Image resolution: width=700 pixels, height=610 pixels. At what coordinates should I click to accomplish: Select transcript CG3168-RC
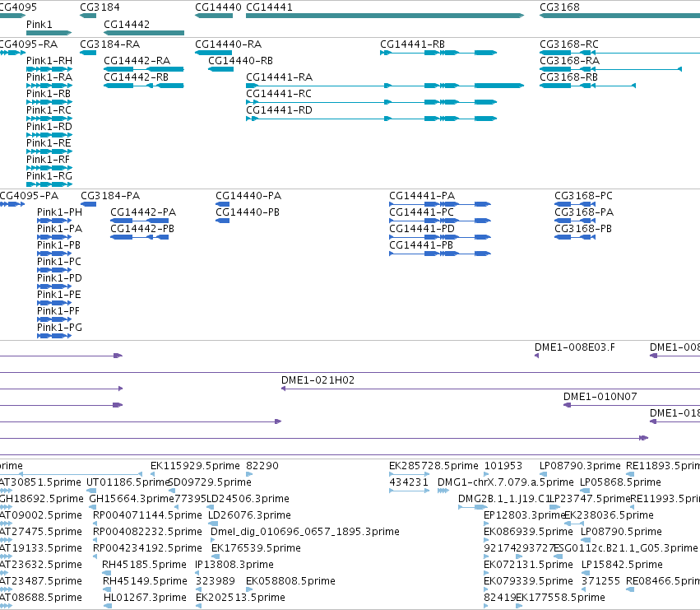point(568,44)
